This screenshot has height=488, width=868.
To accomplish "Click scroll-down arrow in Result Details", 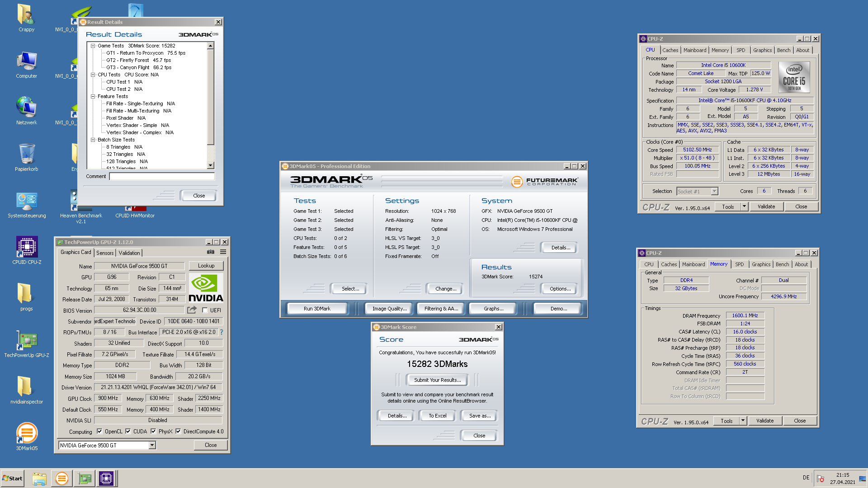I will click(x=210, y=165).
